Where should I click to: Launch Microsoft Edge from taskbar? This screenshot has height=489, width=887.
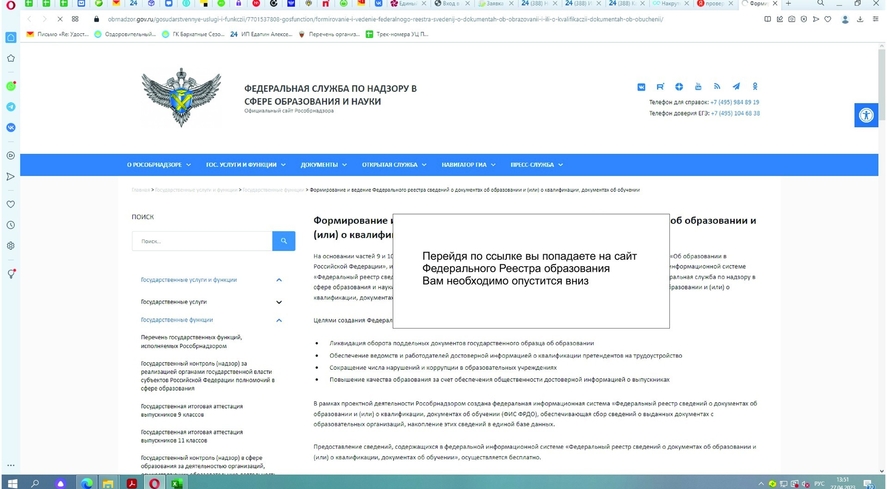87,483
